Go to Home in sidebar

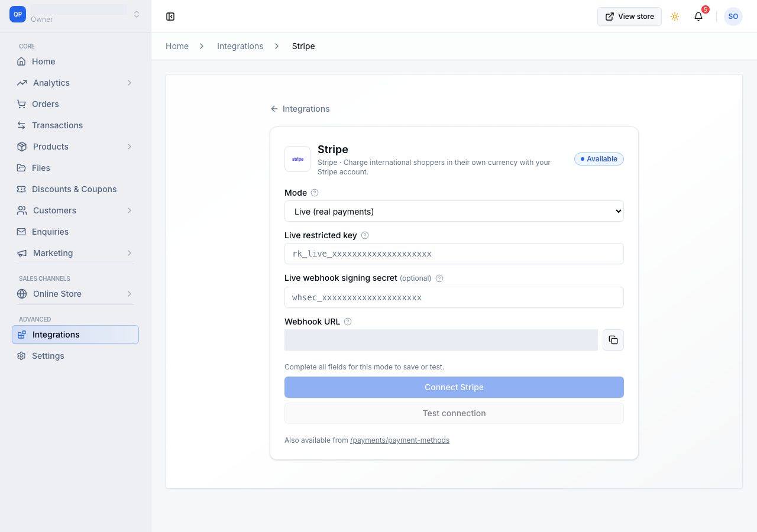[x=75, y=61]
